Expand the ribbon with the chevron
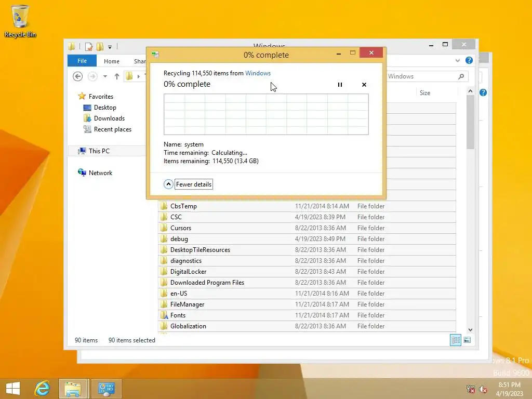The width and height of the screenshot is (532, 399). tap(457, 60)
